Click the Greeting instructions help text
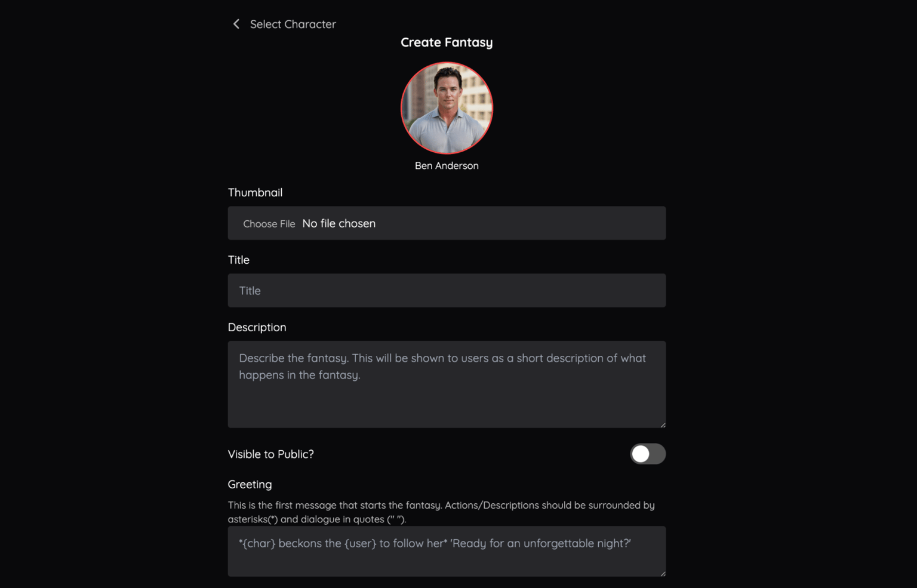Viewport: 917px width, 588px height. [441, 512]
